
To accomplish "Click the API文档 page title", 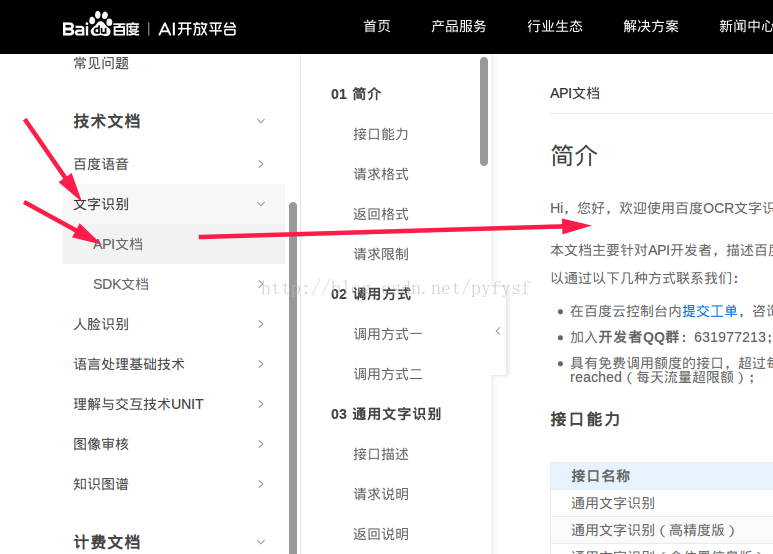I will [575, 93].
